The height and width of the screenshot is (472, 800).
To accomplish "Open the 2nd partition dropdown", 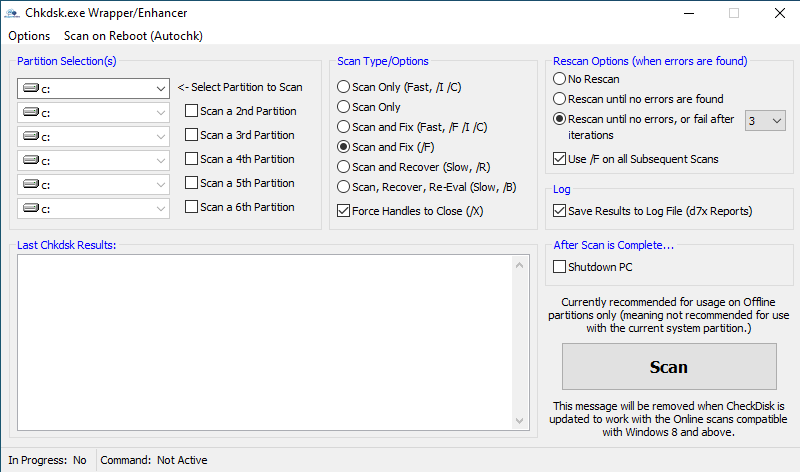I will click(93, 113).
